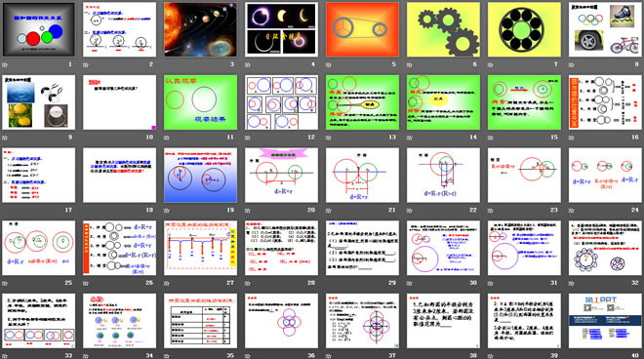The image size is (644, 359).
Task: Select slide 18 with blue and red text
Action: [119, 175]
